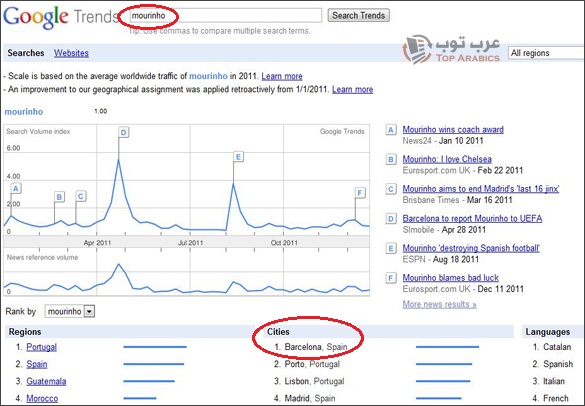Image resolution: width=585 pixels, height=406 pixels.
Task: Click marker B on the search volume chart
Action: [x=59, y=197]
